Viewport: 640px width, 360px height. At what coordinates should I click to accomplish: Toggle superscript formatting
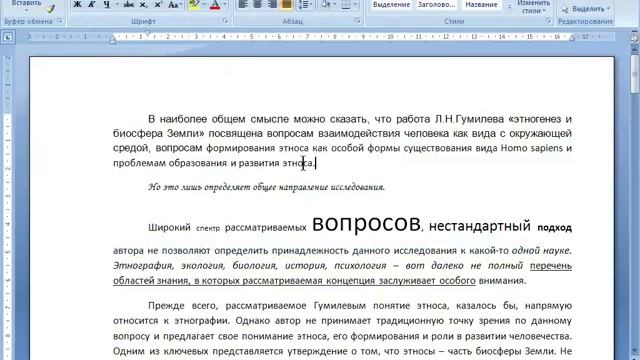pos(158,5)
